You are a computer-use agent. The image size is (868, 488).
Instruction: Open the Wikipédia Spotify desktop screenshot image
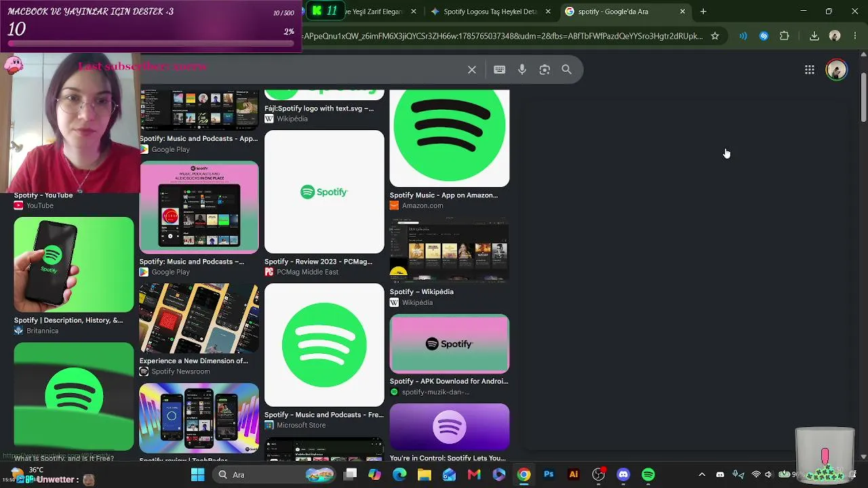point(450,251)
